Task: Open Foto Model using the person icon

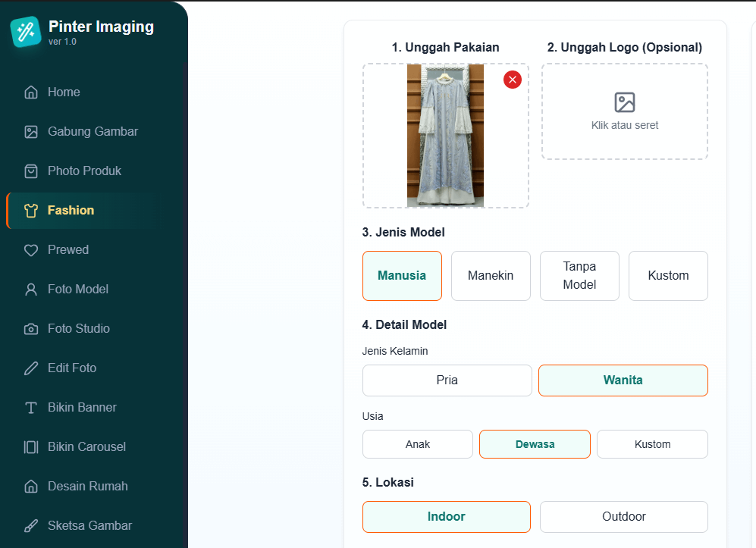Action: pyautogui.click(x=31, y=290)
